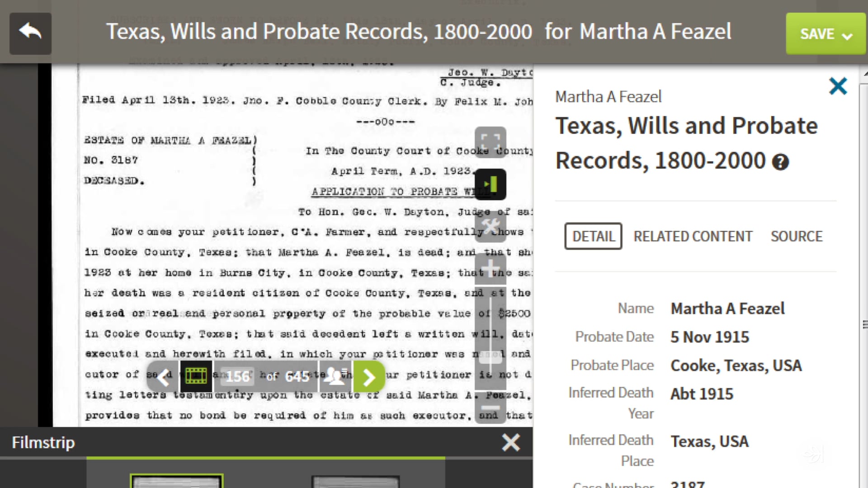Select the DETAIL tab
The image size is (868, 488).
point(593,236)
